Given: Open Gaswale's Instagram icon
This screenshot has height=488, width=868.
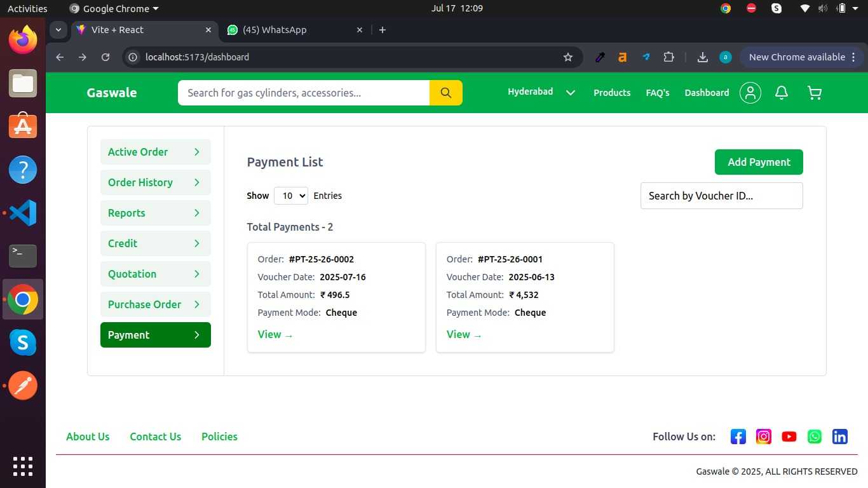Looking at the screenshot, I should click(x=763, y=437).
